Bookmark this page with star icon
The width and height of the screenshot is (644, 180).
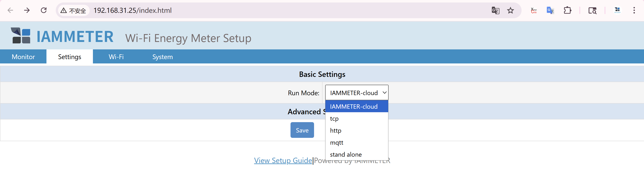point(510,11)
